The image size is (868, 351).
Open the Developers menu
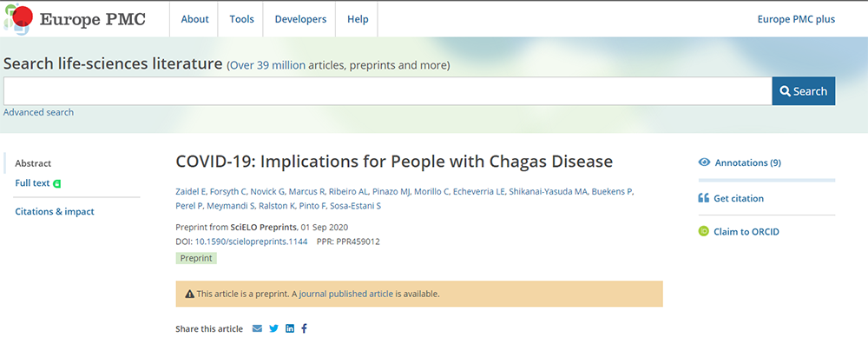click(x=300, y=19)
